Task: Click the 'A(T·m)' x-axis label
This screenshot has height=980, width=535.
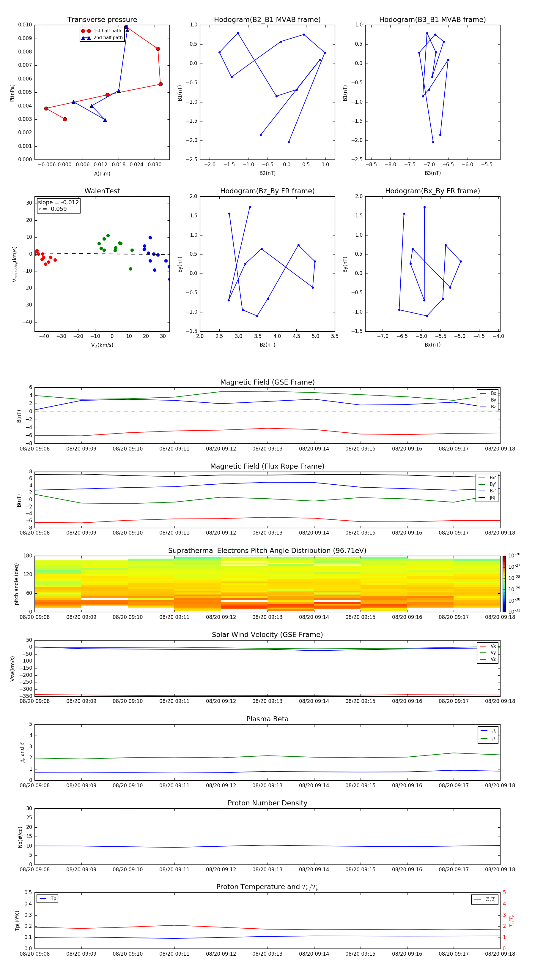Action: pos(102,174)
